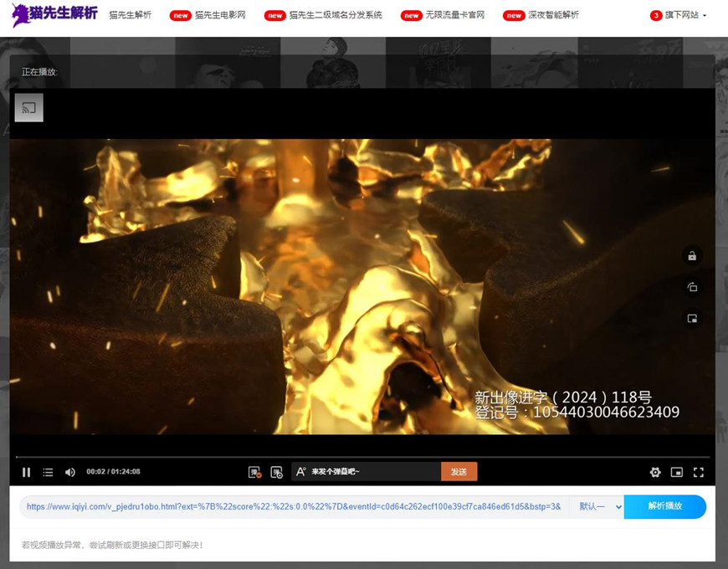Click the 猫先生解析 site logo

coord(54,15)
